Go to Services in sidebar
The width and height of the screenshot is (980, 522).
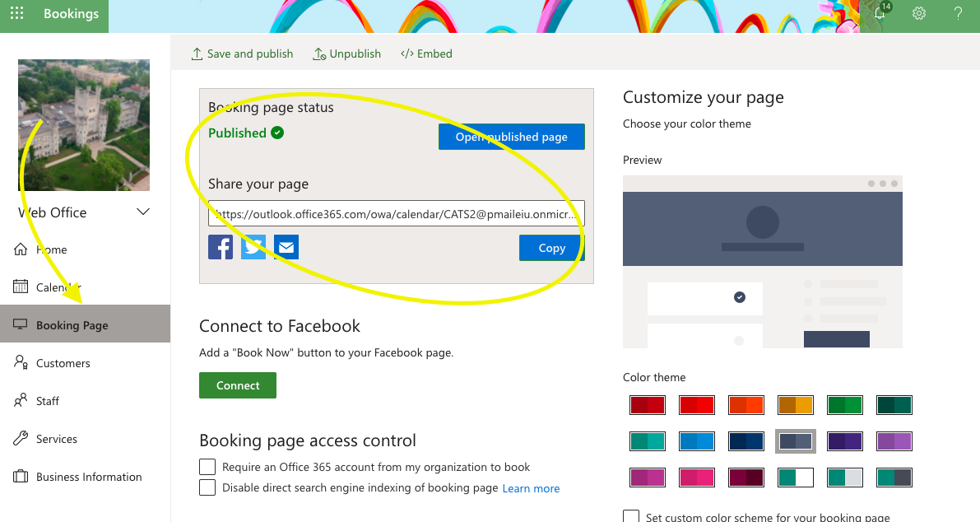tap(56, 439)
